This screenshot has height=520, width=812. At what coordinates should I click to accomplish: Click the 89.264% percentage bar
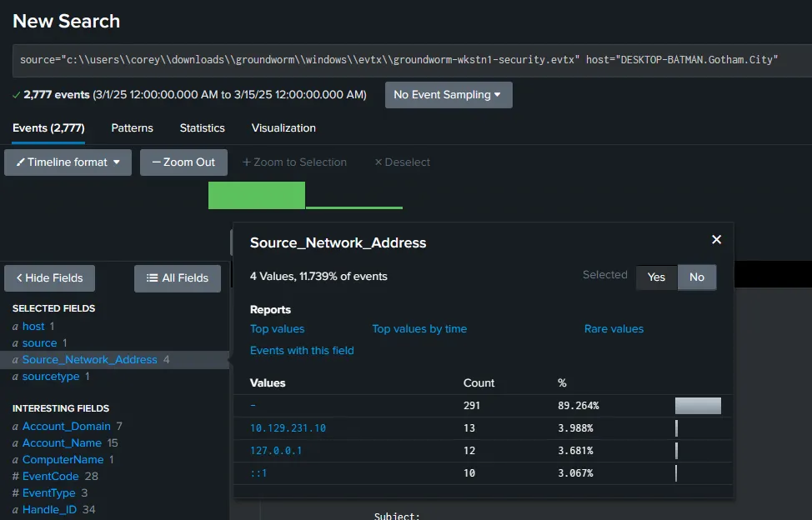(x=698, y=406)
